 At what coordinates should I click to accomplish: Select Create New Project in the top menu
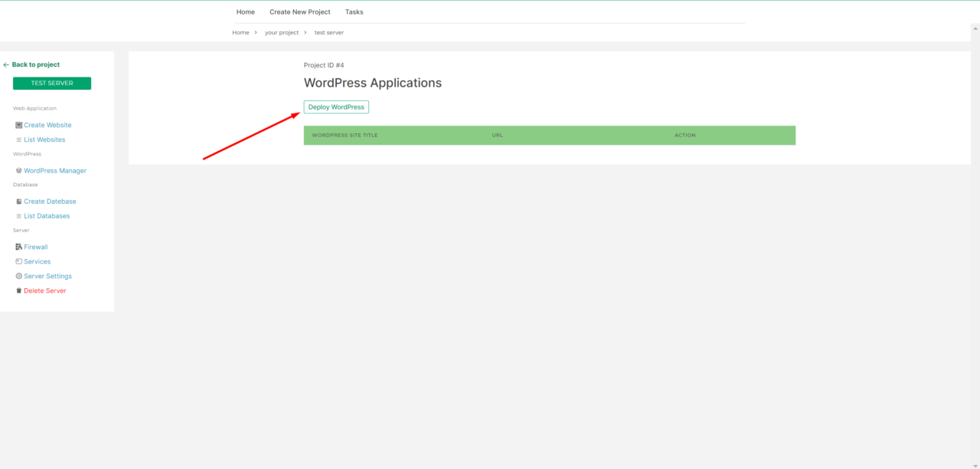[x=299, y=11]
